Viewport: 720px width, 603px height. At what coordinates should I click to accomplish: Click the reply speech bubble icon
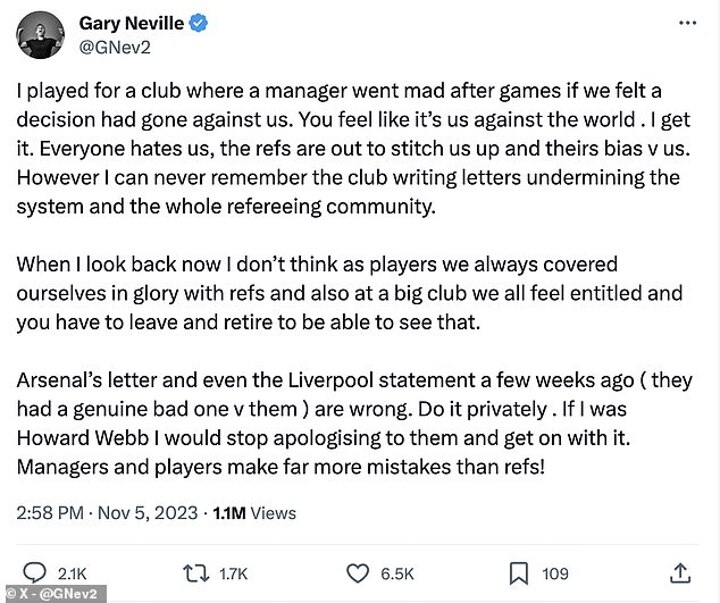(33, 573)
